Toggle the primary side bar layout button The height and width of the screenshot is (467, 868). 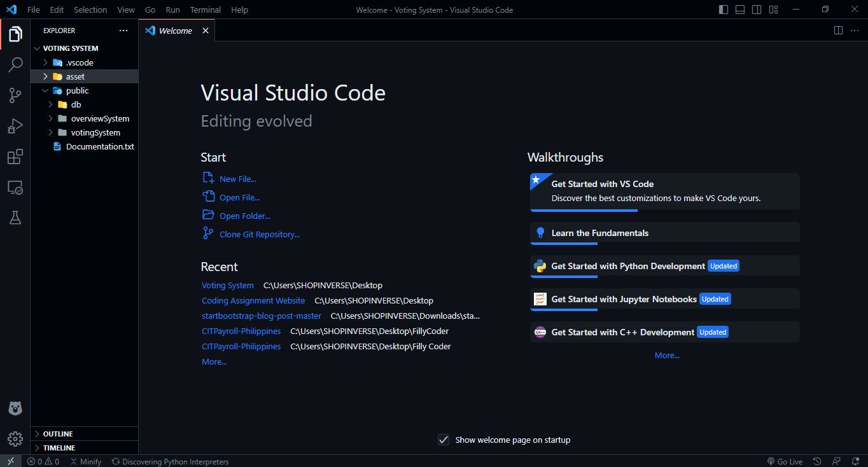coord(724,10)
